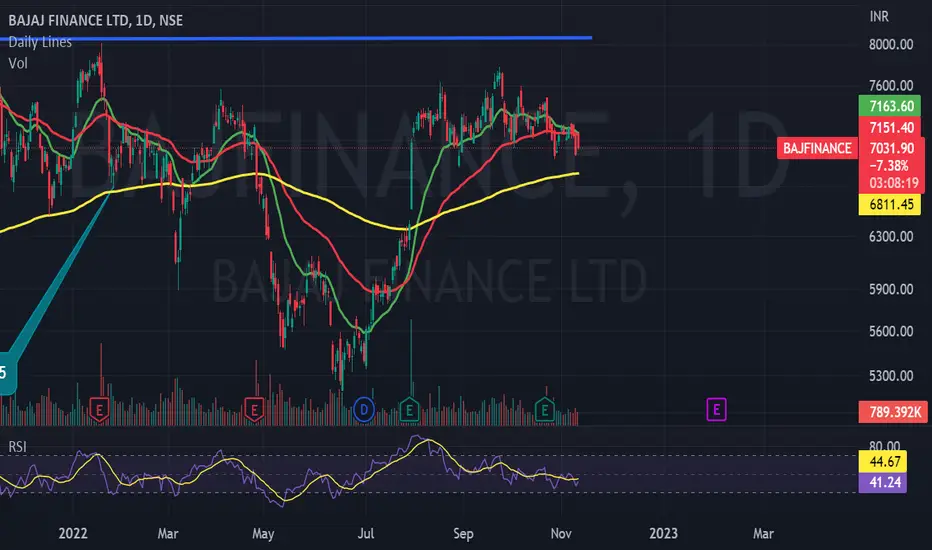Image resolution: width=932 pixels, height=550 pixels.
Task: Click the yellow 44.67 RSI value tag
Action: tap(883, 461)
